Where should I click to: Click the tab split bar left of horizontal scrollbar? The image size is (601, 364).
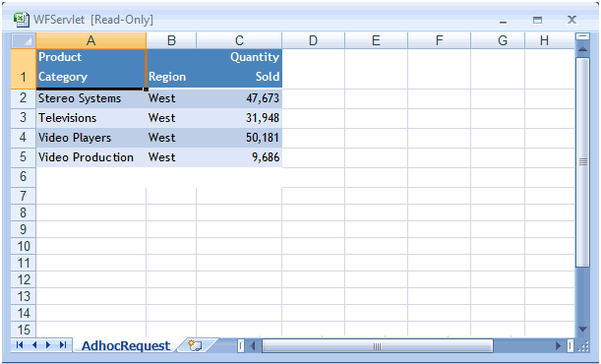click(x=241, y=346)
